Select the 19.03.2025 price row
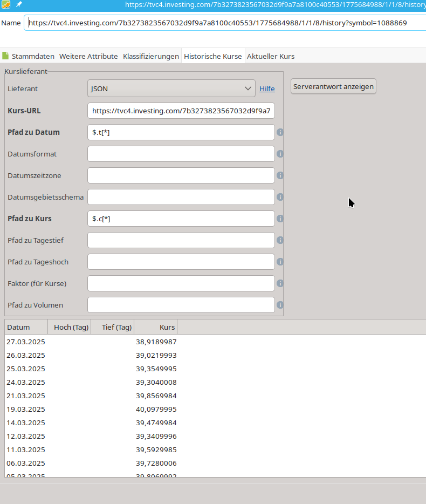The image size is (426, 504). coord(92,409)
